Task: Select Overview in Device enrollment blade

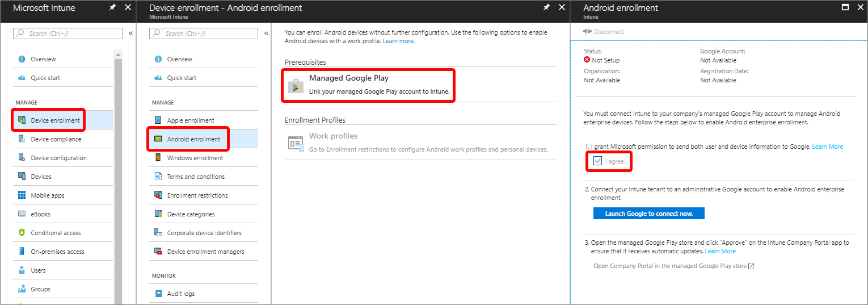Action: pos(204,59)
